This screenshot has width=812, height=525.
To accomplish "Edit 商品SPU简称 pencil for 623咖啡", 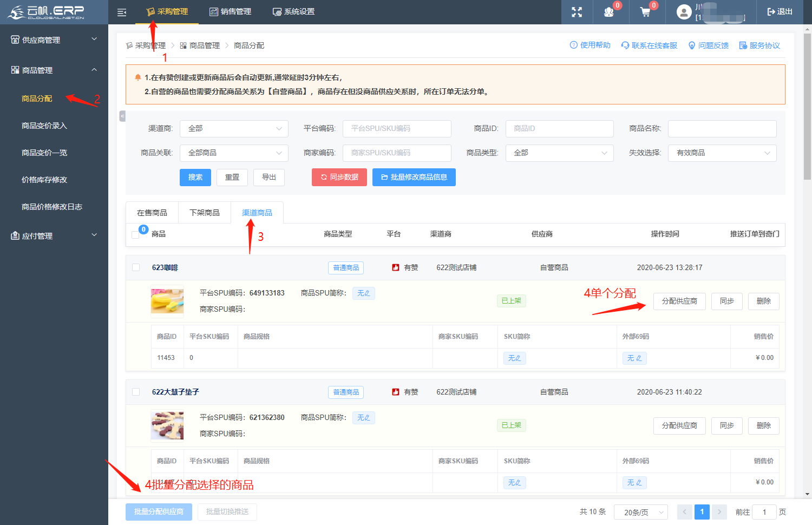I will coord(364,293).
